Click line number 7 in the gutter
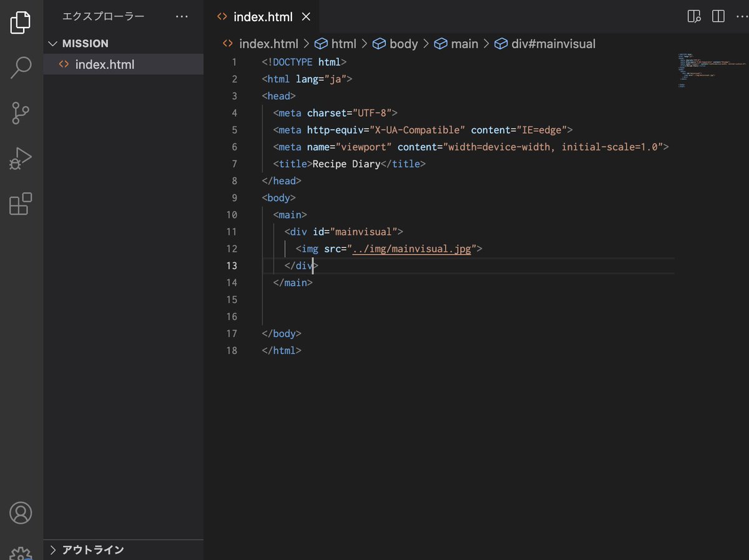The width and height of the screenshot is (749, 560). point(234,164)
